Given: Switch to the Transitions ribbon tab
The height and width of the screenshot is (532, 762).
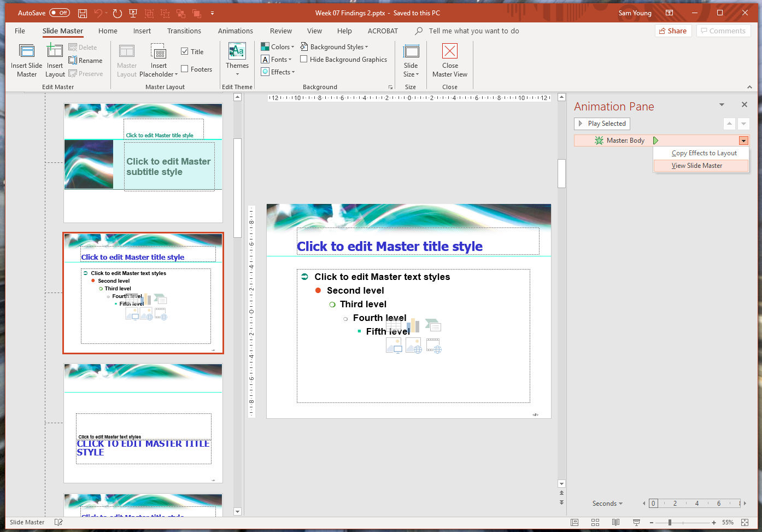Looking at the screenshot, I should [184, 31].
